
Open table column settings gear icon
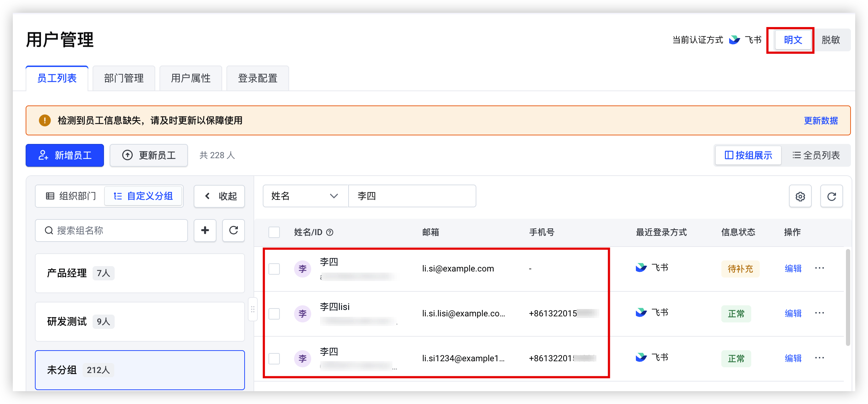[800, 196]
